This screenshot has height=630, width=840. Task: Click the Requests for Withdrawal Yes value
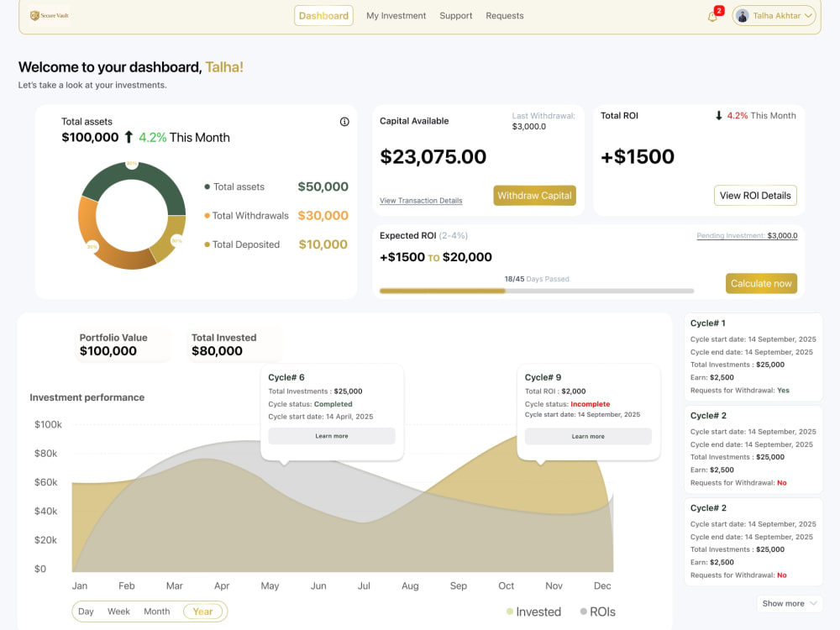click(x=783, y=391)
